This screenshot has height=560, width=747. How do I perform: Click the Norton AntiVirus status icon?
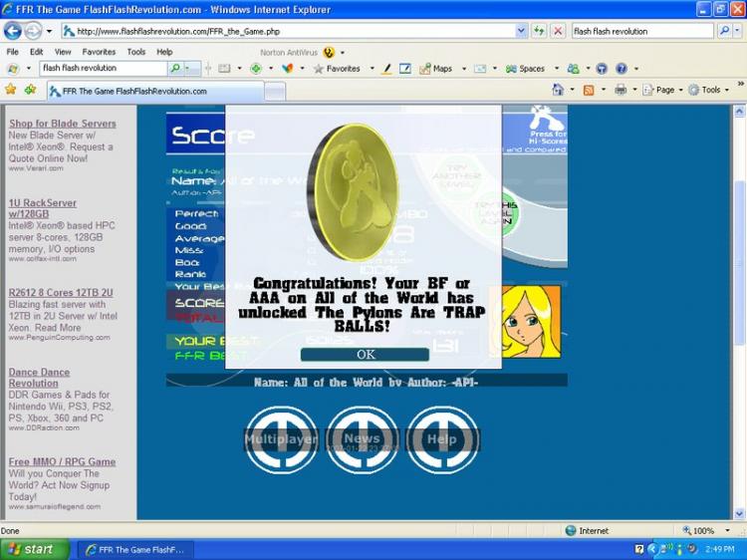[329, 53]
